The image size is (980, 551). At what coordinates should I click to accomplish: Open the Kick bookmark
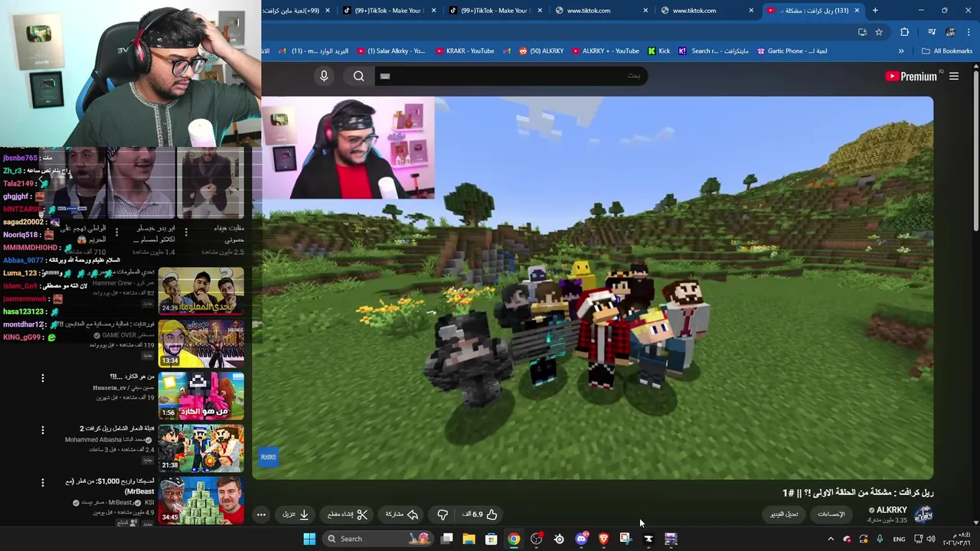coord(658,51)
